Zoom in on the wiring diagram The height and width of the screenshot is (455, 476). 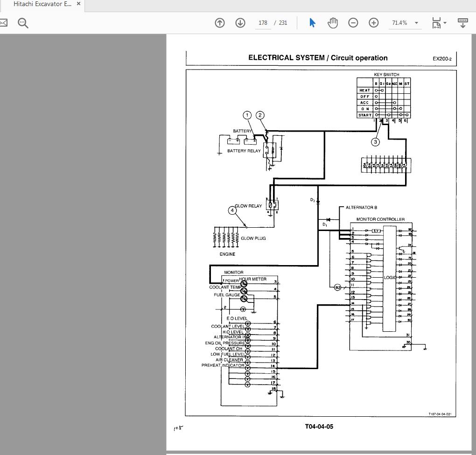[373, 22]
